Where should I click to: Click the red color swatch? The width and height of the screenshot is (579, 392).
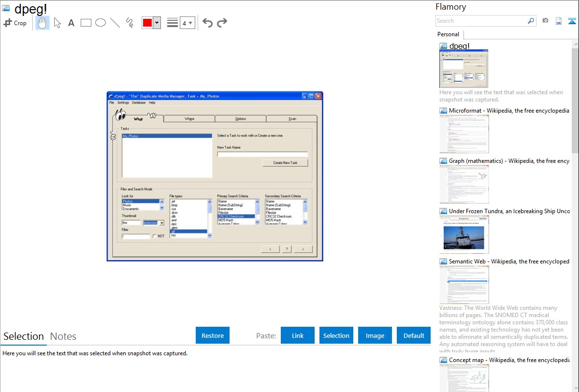point(147,23)
